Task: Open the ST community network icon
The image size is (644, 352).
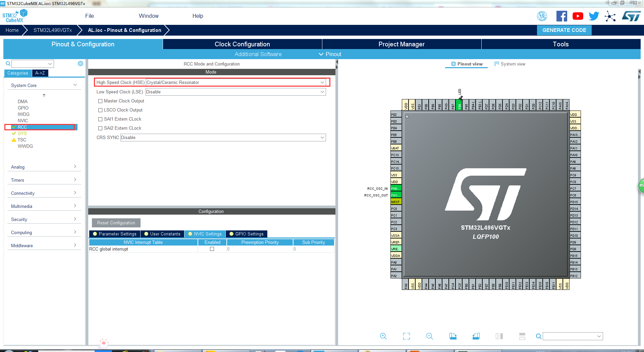Action: [610, 16]
